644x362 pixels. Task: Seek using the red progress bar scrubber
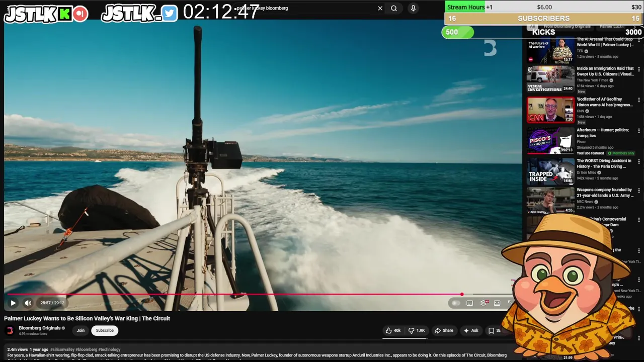click(461, 294)
